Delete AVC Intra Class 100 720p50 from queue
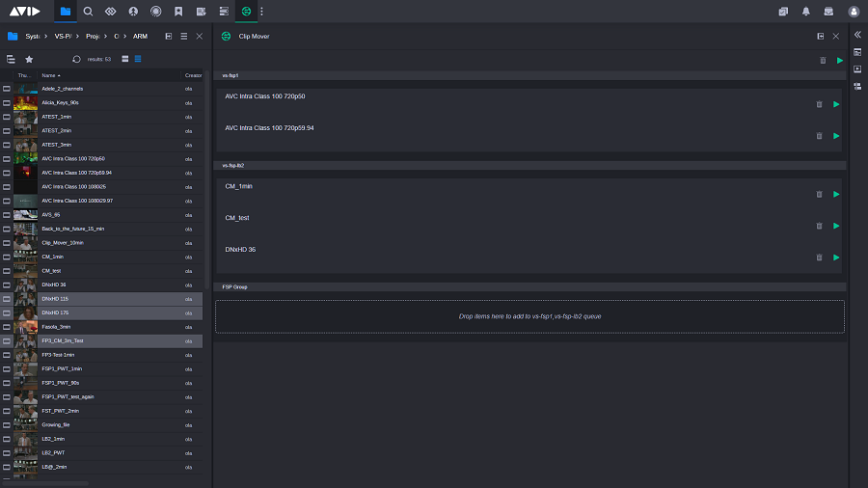This screenshot has height=488, width=868. point(819,104)
